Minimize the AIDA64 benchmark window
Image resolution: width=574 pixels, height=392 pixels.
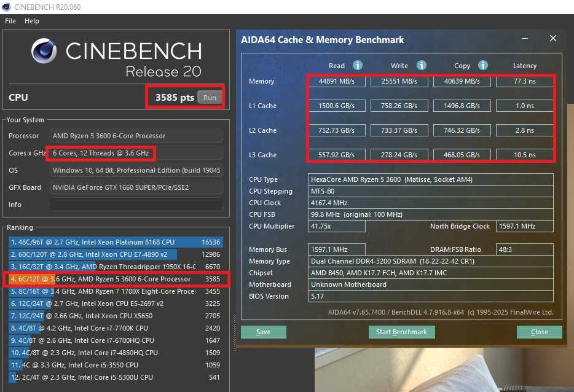pos(525,38)
